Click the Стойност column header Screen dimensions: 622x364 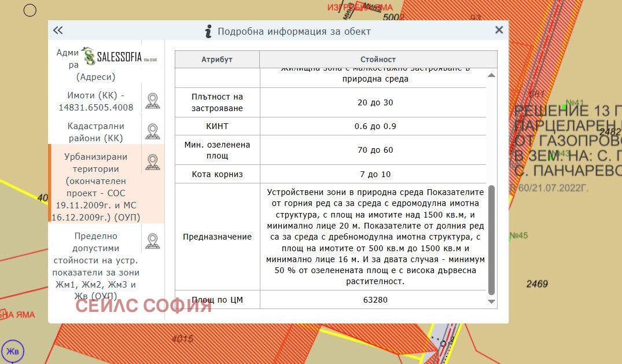pyautogui.click(x=378, y=60)
